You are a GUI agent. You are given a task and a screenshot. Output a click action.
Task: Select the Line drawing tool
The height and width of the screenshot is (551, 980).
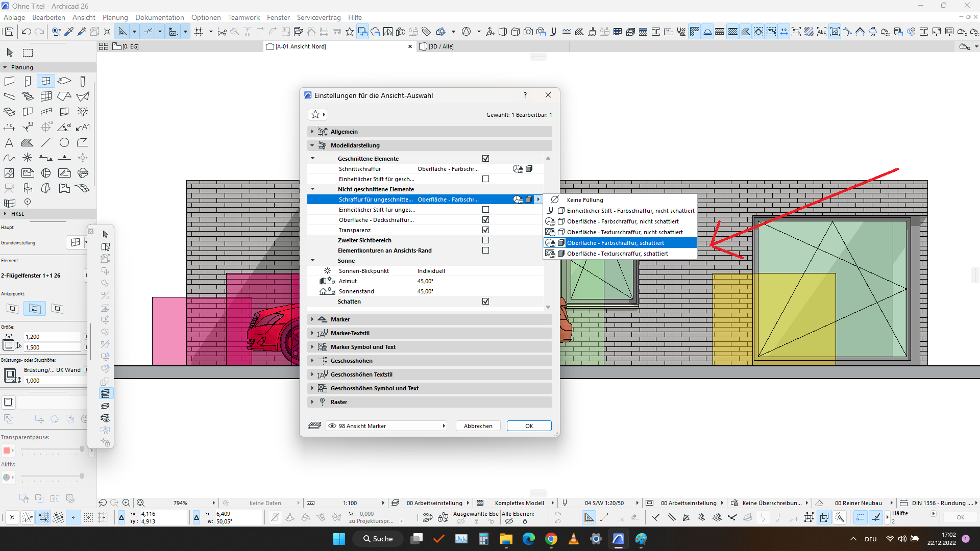46,143
